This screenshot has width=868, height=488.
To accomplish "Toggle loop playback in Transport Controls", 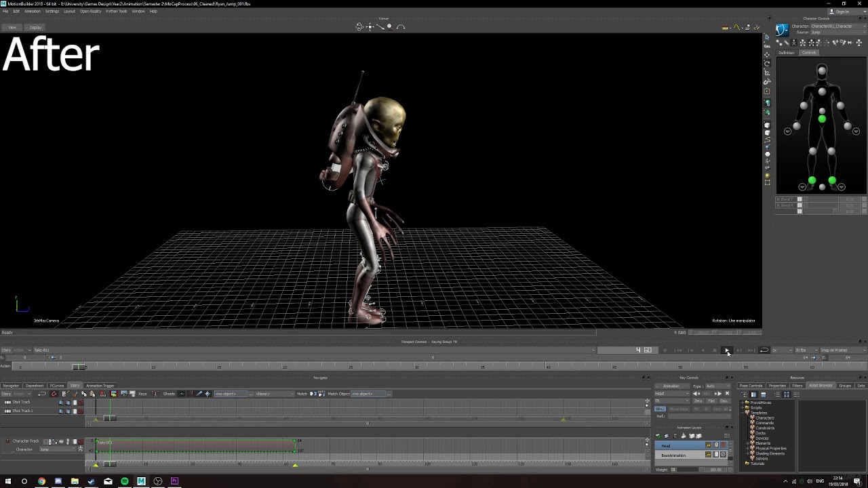I will coord(764,350).
